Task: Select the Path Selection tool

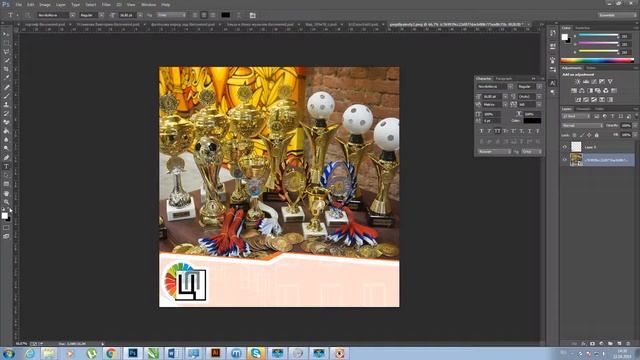Action: point(6,175)
